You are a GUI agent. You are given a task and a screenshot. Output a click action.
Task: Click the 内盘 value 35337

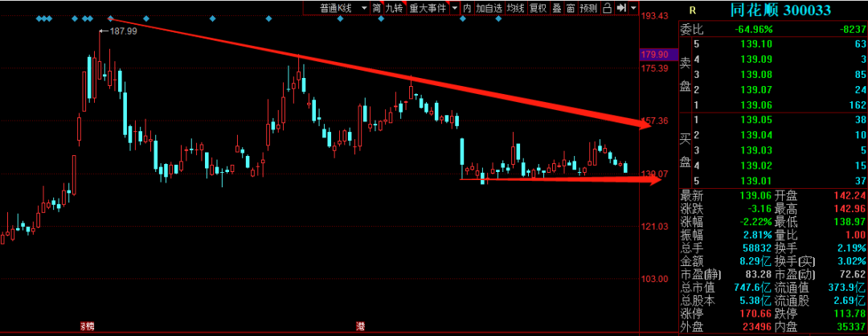click(851, 326)
